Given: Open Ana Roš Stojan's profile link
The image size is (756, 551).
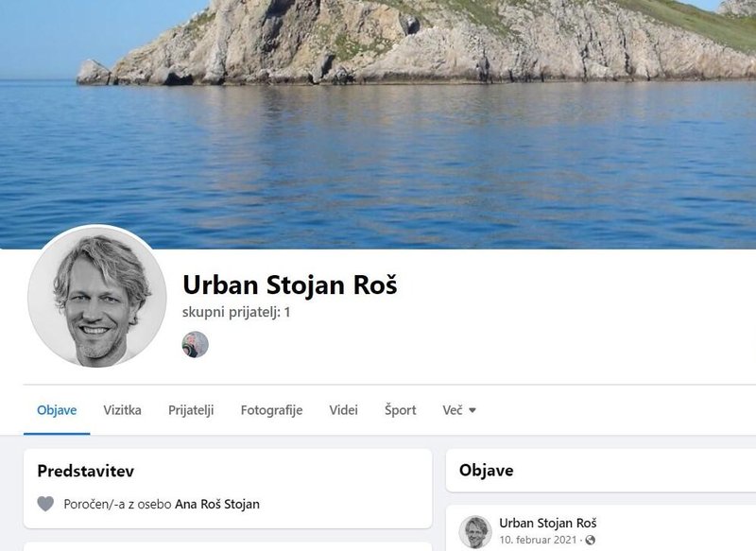Looking at the screenshot, I should point(217,505).
